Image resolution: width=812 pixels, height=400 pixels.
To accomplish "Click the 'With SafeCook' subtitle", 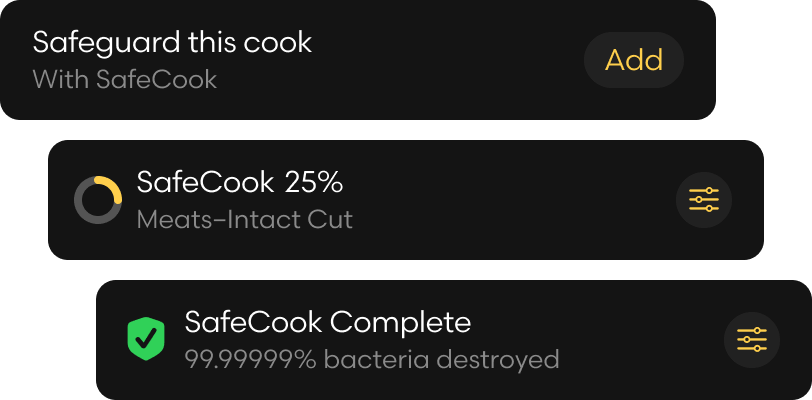I will (125, 80).
